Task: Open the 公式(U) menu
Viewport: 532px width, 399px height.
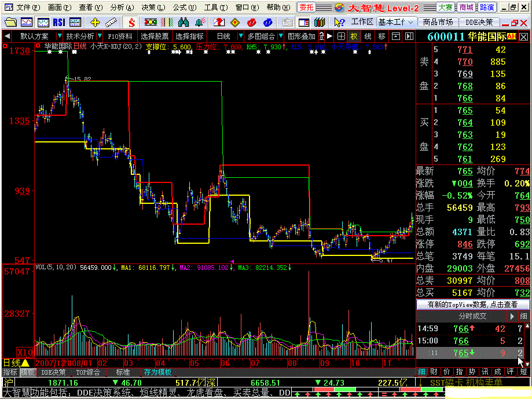Action: pyautogui.click(x=185, y=7)
